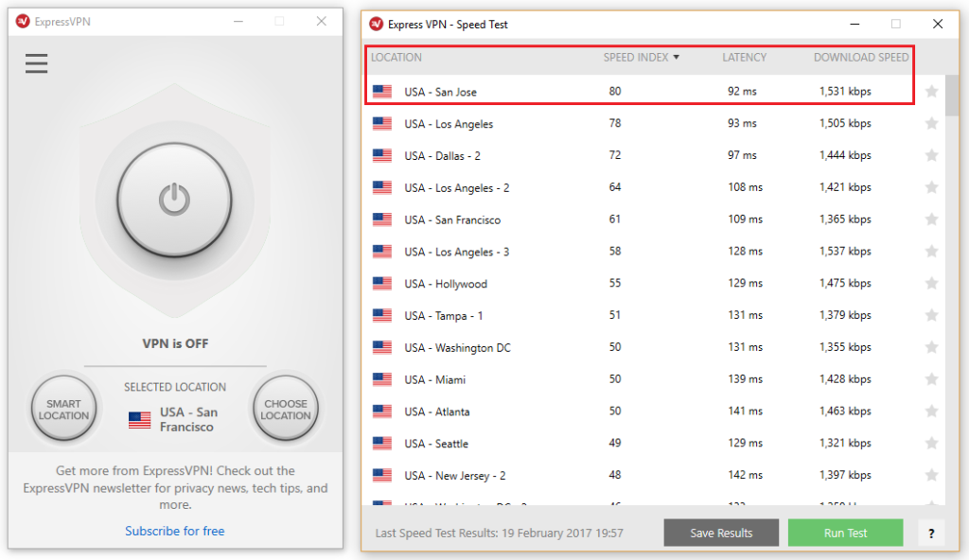Click the flag for USA - San Francisco row
Screen dimensions: 969x560
pos(382,219)
